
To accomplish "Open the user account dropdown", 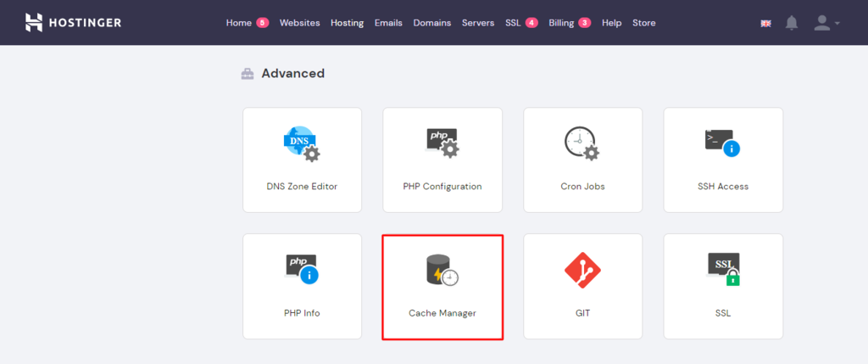I will coord(826,23).
